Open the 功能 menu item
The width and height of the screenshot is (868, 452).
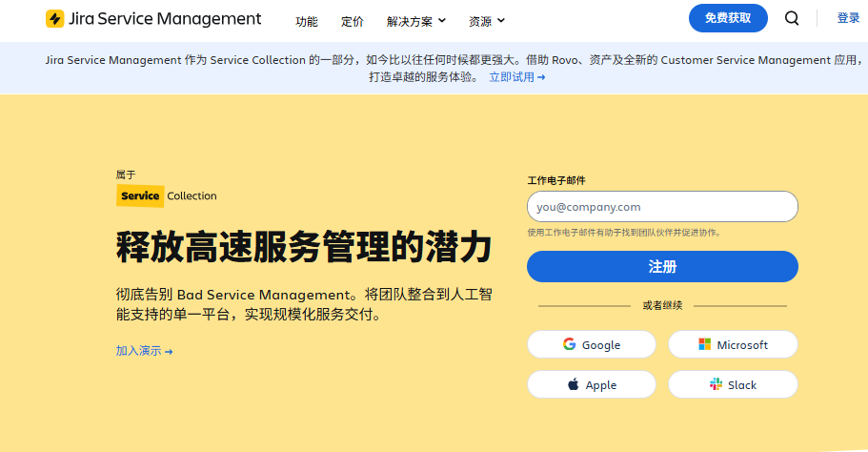(307, 21)
